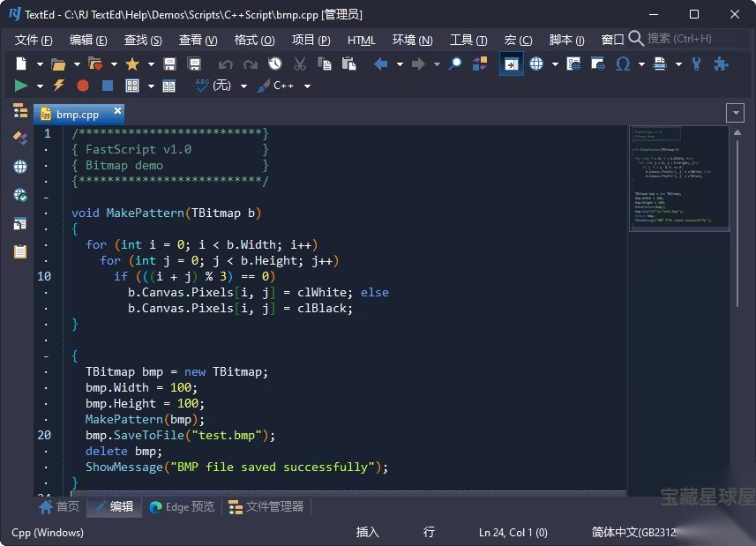The image size is (756, 546).
Task: Close the bmp.cpp tab
Action: pyautogui.click(x=117, y=111)
